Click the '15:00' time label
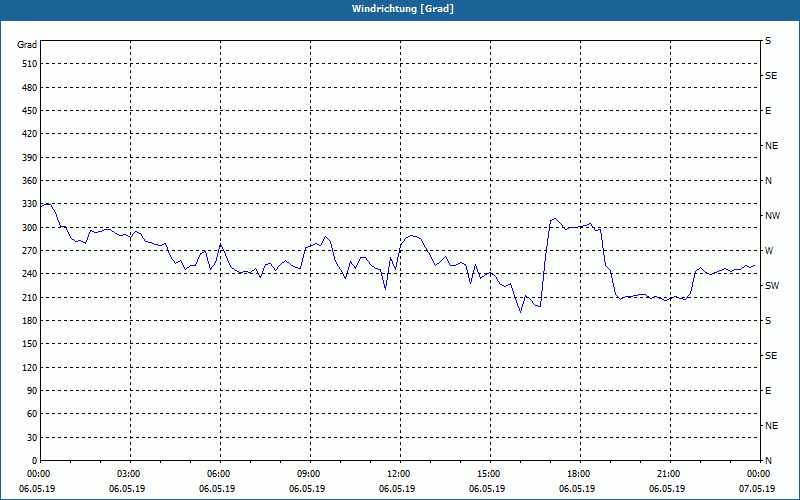The image size is (800, 500). coord(487,474)
